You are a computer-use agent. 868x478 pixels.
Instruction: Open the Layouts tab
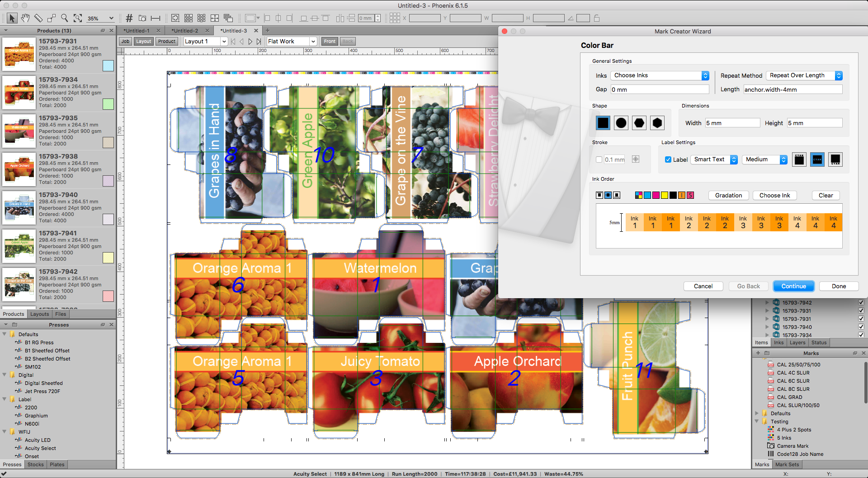coord(40,314)
